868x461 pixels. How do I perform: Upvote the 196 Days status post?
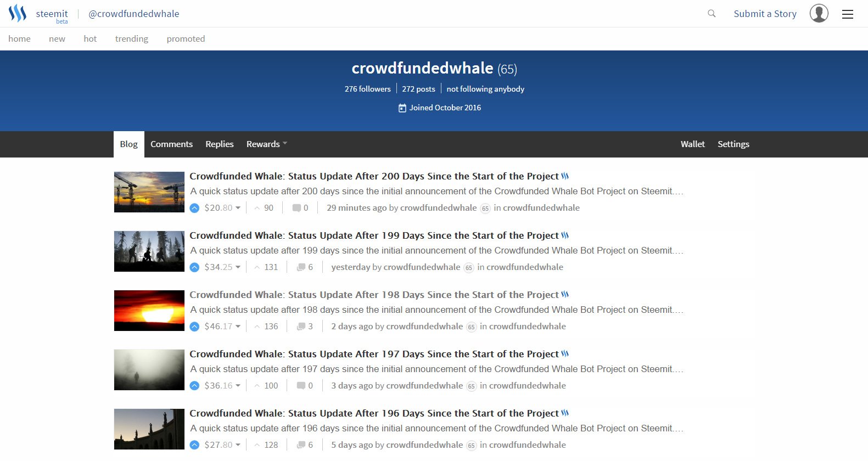(x=194, y=445)
